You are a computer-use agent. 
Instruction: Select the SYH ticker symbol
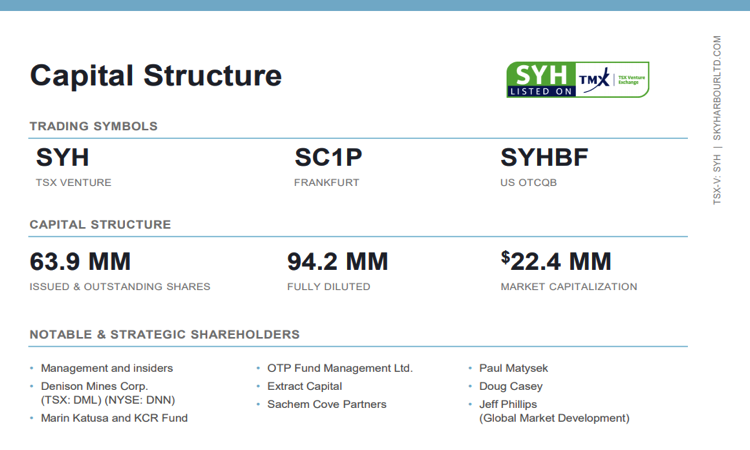(63, 157)
